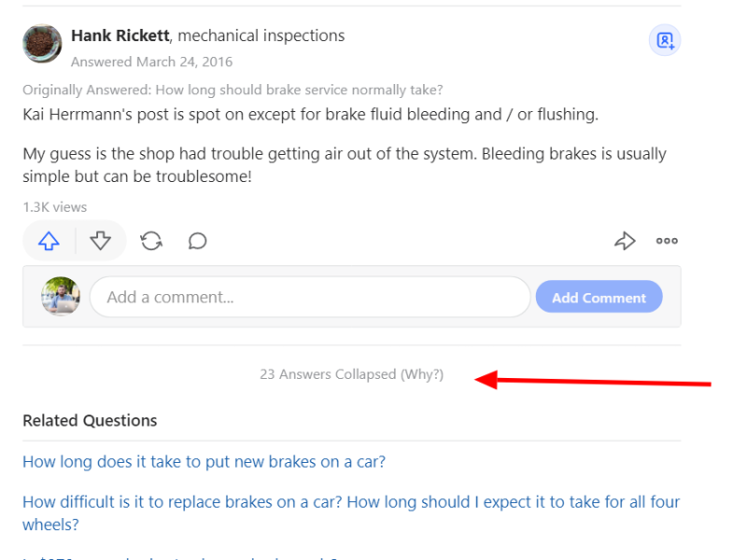Click the share arrow icon
This screenshot has width=747, height=560.
[625, 241]
